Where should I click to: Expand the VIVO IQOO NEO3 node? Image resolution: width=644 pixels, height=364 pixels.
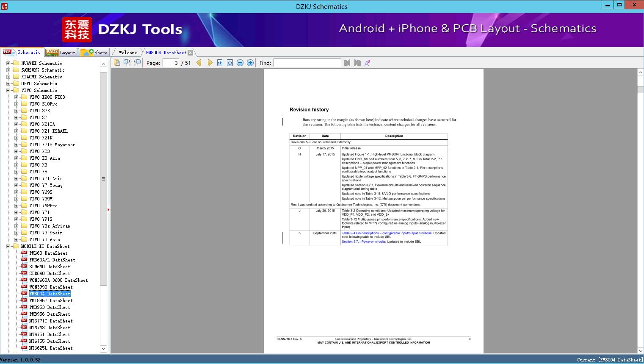tap(16, 97)
